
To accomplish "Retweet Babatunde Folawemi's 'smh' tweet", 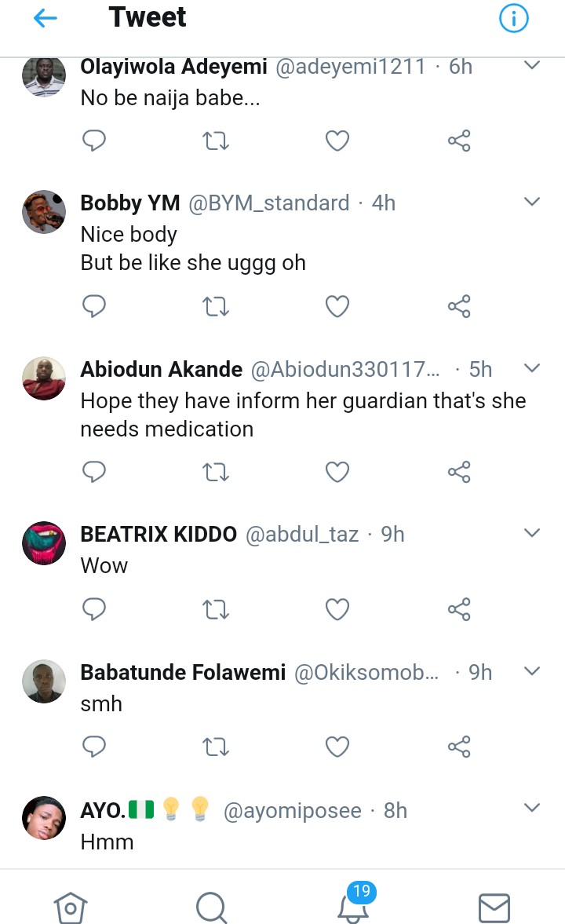I will (216, 747).
